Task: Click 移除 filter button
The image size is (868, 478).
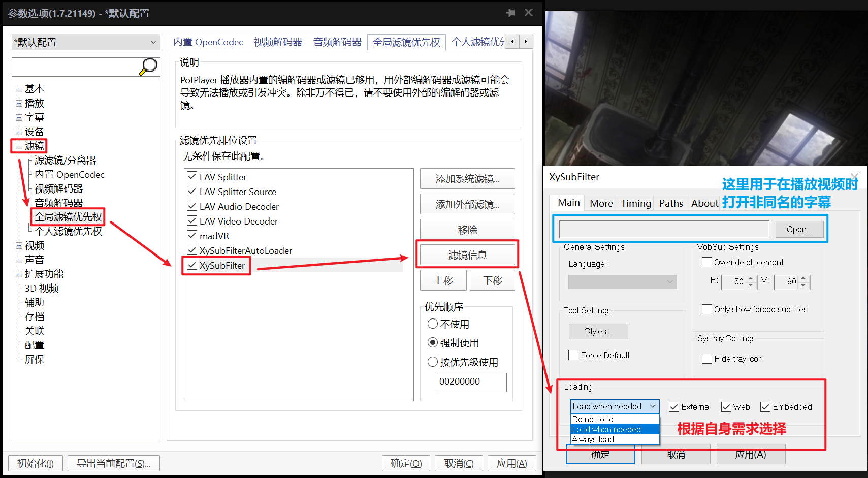Action: [x=467, y=230]
